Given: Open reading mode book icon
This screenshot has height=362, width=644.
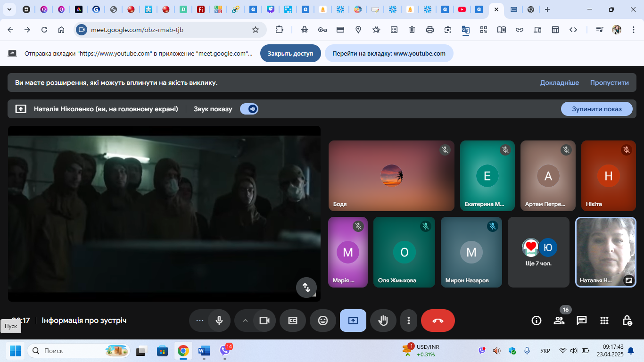Looking at the screenshot, I should pos(502,30).
